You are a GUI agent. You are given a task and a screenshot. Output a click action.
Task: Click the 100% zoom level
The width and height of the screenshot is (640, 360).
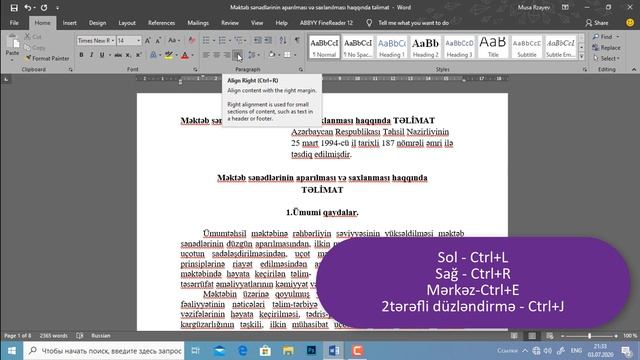coord(630,336)
